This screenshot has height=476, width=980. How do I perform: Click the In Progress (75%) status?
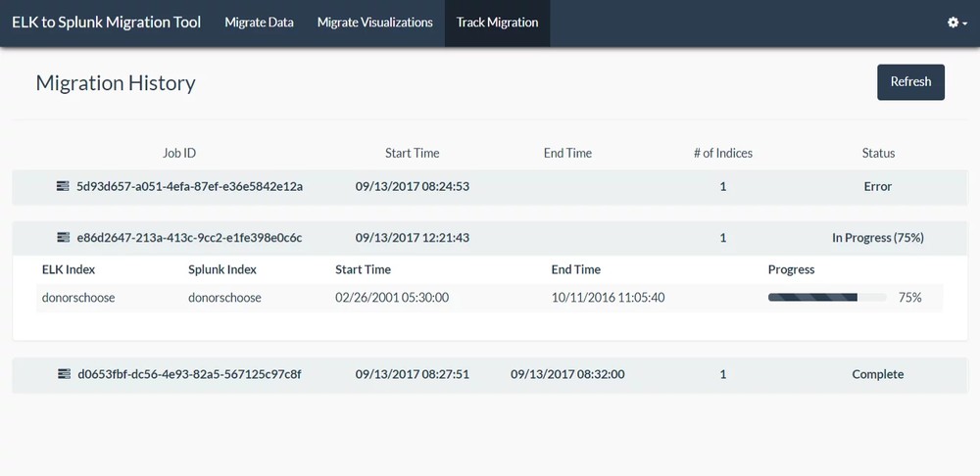[877, 238]
